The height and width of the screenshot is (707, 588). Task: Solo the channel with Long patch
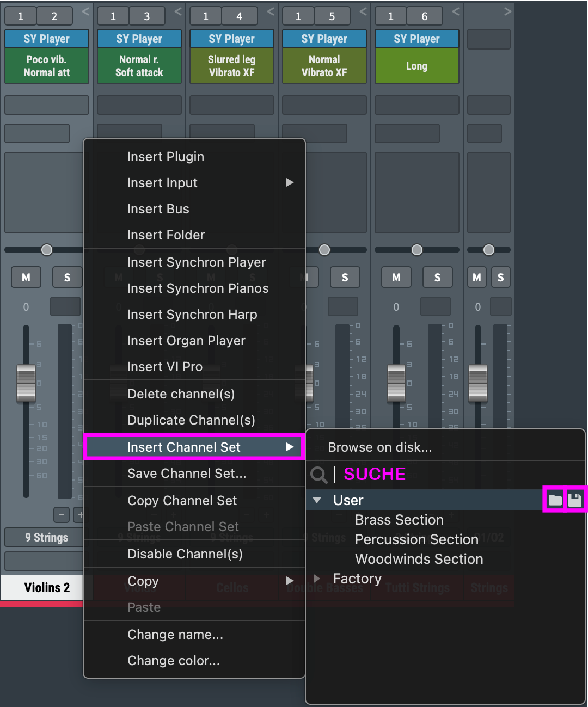pos(437,278)
